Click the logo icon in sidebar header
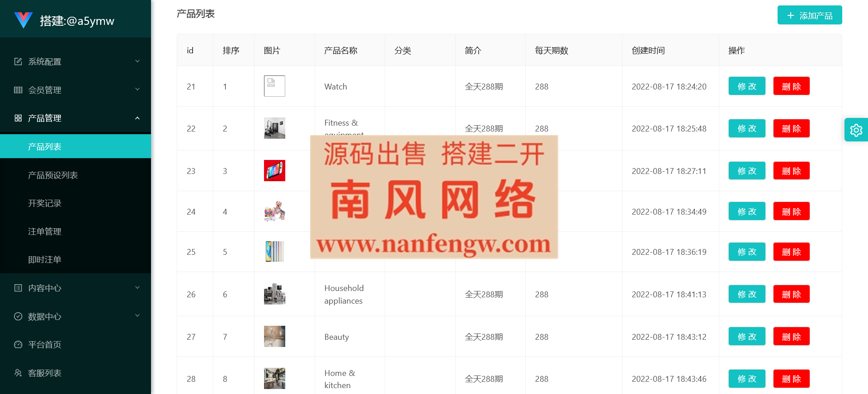 23,20
